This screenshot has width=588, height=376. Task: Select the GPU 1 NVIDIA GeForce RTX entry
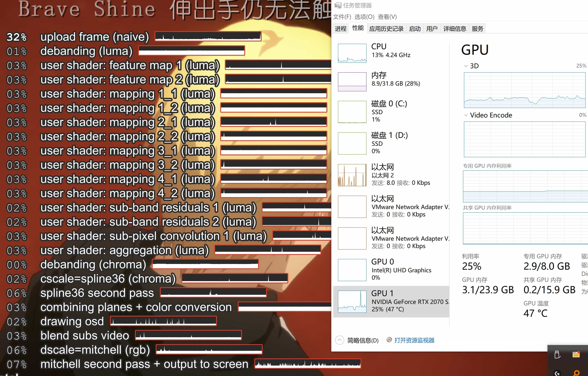391,302
